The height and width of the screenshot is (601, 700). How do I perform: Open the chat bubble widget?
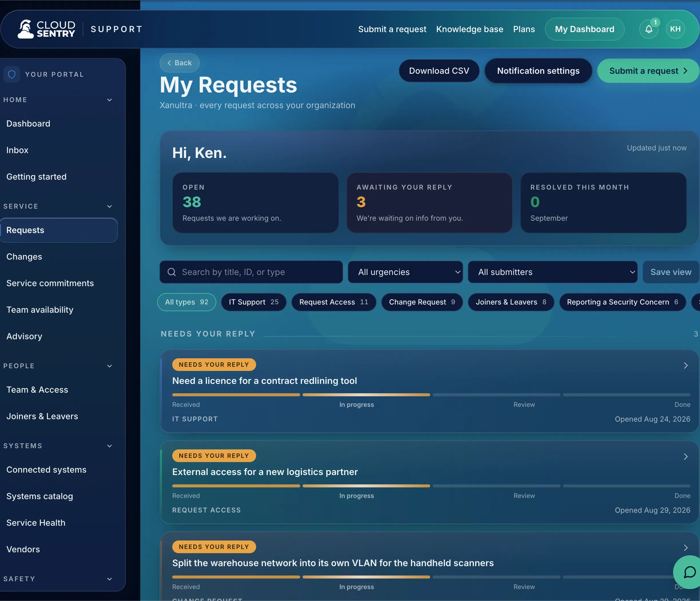pos(689,572)
